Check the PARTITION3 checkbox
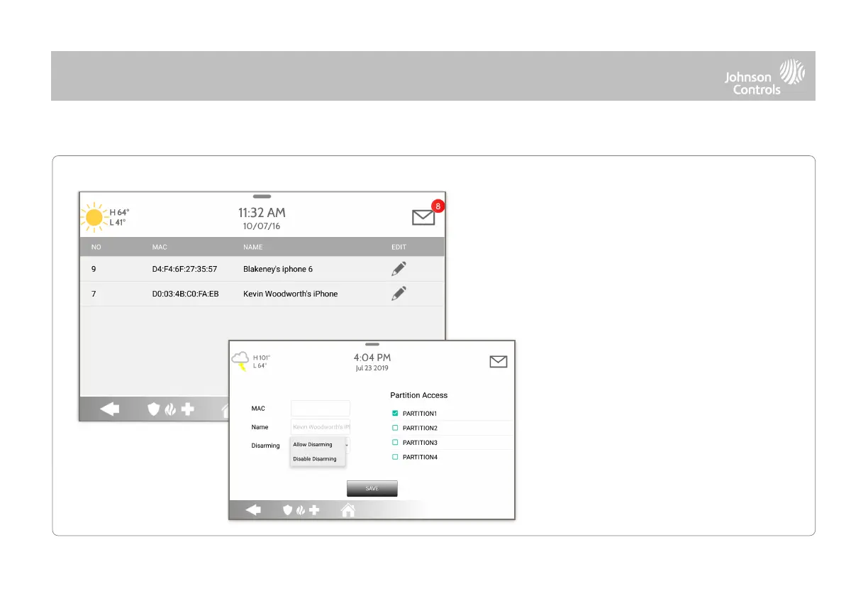This screenshot has height=613, width=868. (x=395, y=442)
